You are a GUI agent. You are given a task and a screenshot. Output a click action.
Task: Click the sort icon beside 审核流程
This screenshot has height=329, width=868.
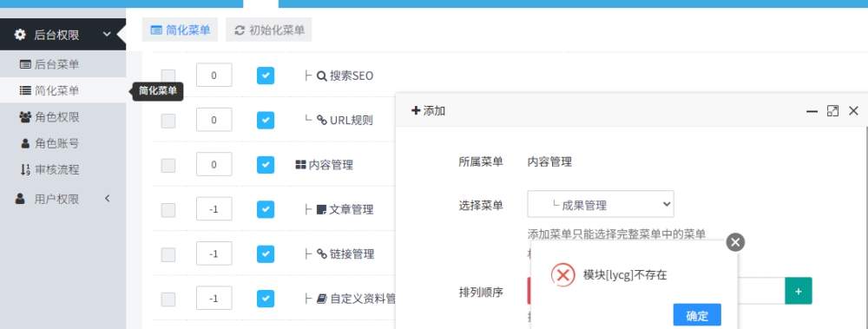click(25, 169)
